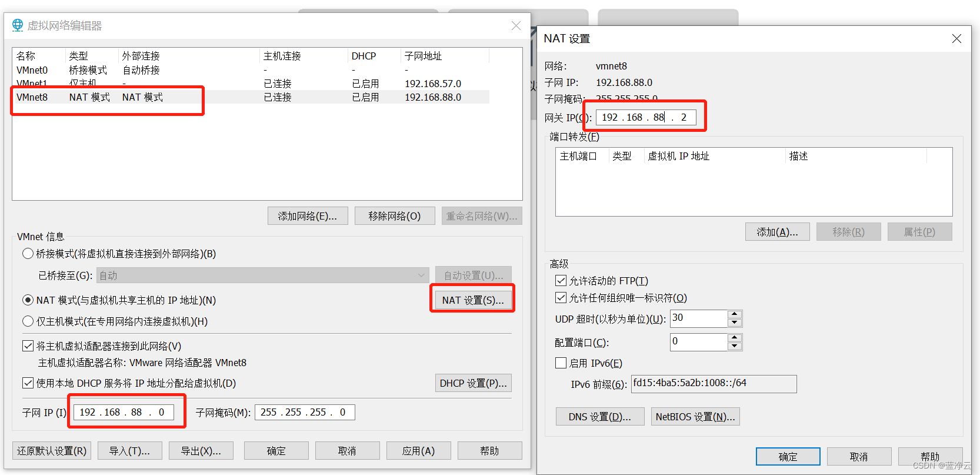Click 类型 column header in network list
Viewport: 980px width, 475px height.
pyautogui.click(x=92, y=56)
